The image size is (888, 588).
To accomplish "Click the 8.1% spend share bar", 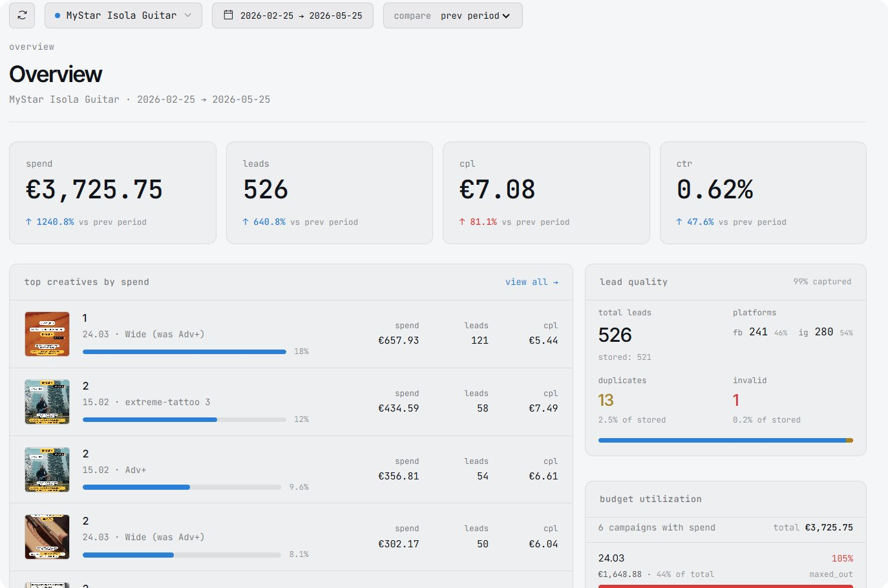I will pyautogui.click(x=182, y=555).
